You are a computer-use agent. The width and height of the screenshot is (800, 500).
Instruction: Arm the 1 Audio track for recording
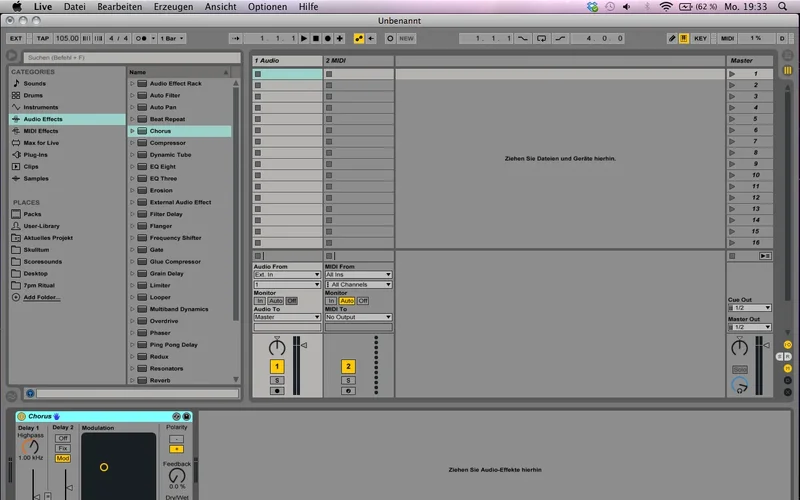pos(277,390)
